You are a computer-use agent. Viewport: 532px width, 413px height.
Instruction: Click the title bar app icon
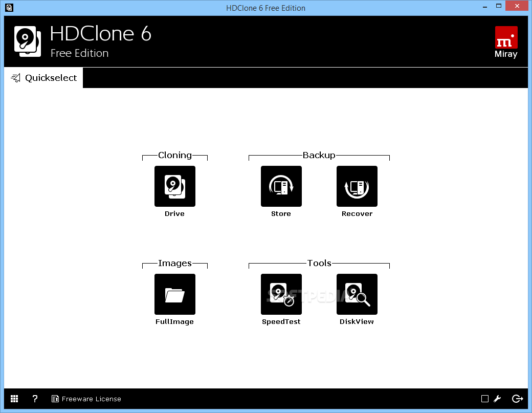click(x=9, y=8)
